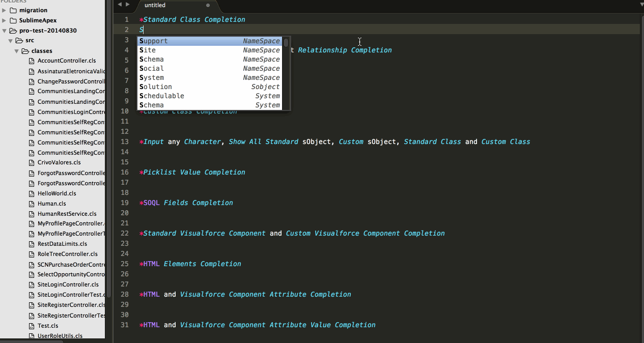Viewport: 644px width, 343px height.
Task: Expand the migration folder
Action: pos(4,10)
